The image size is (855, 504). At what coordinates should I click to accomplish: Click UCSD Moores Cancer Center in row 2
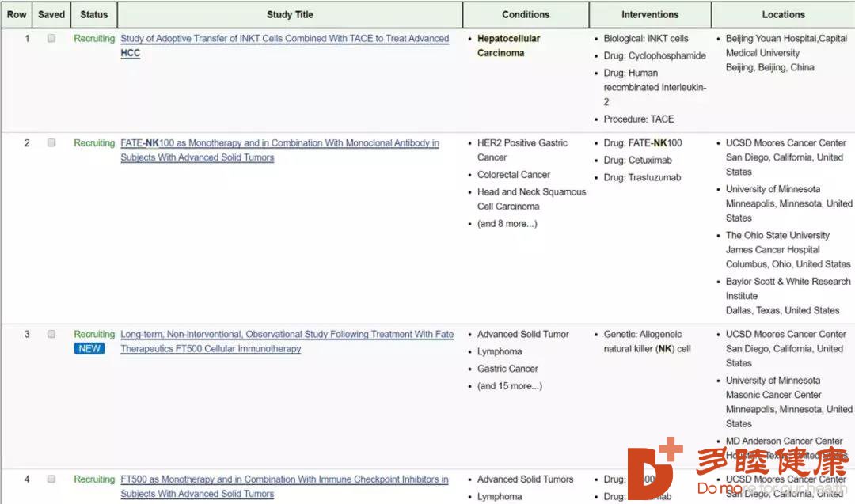785,157
